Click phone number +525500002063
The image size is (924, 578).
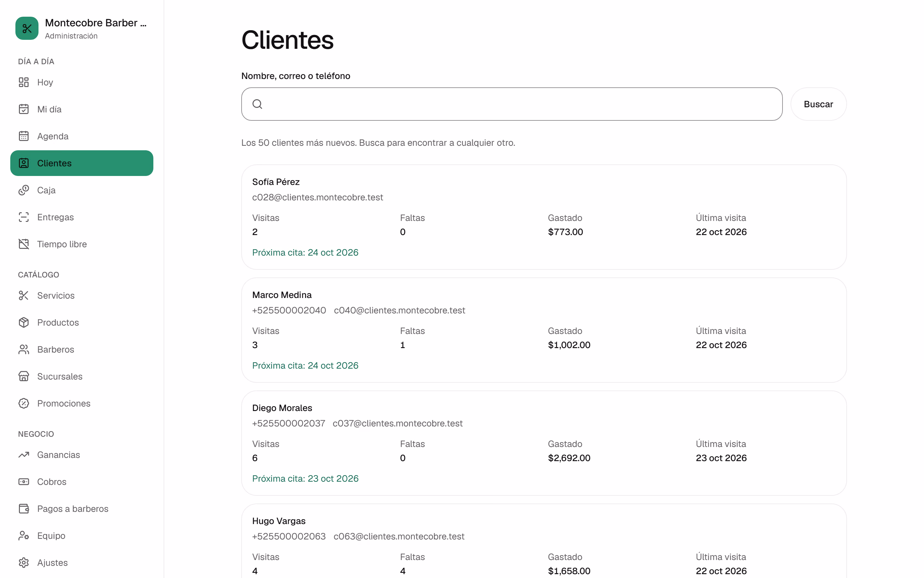coord(289,536)
